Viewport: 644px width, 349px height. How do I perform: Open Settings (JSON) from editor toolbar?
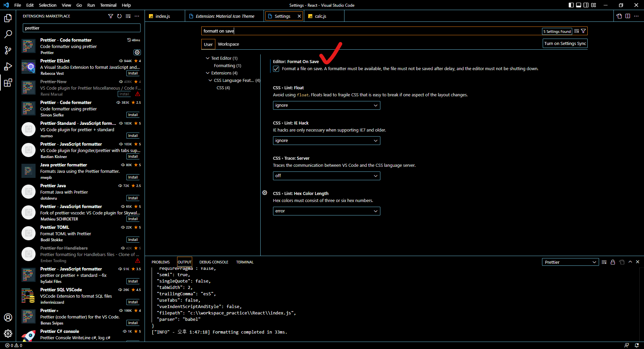click(x=619, y=16)
